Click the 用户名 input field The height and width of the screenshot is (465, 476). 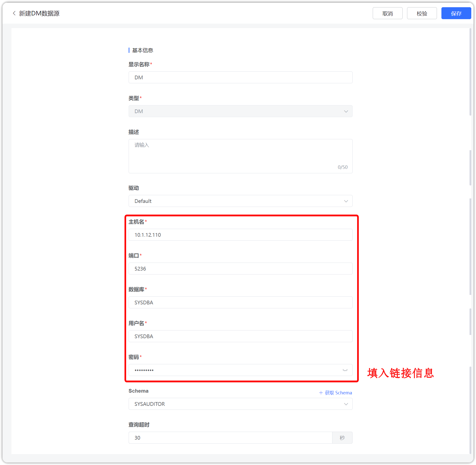pyautogui.click(x=240, y=336)
